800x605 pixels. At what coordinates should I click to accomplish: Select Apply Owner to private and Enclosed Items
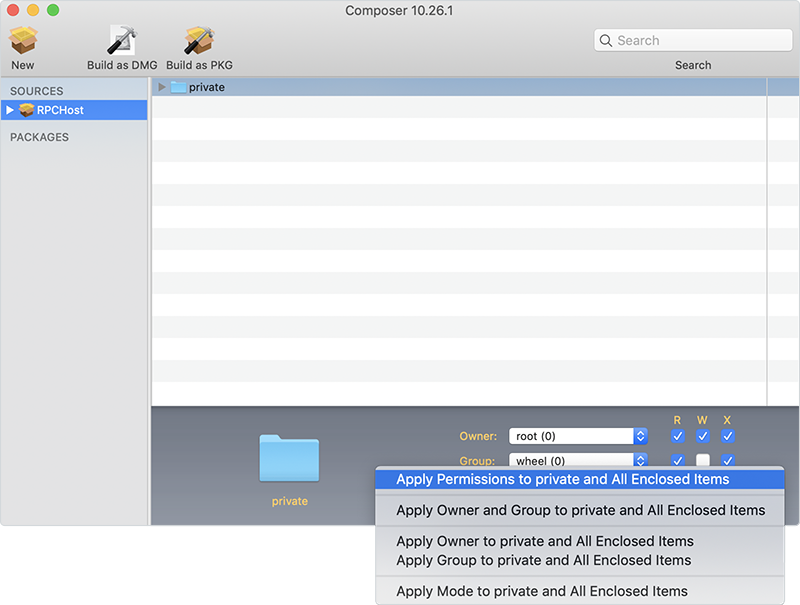[x=544, y=541]
